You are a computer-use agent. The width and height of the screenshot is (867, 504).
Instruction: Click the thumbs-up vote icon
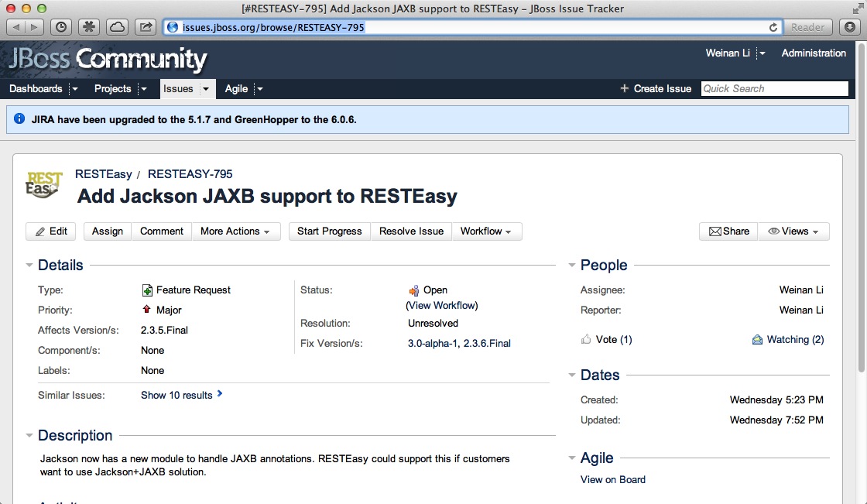586,339
